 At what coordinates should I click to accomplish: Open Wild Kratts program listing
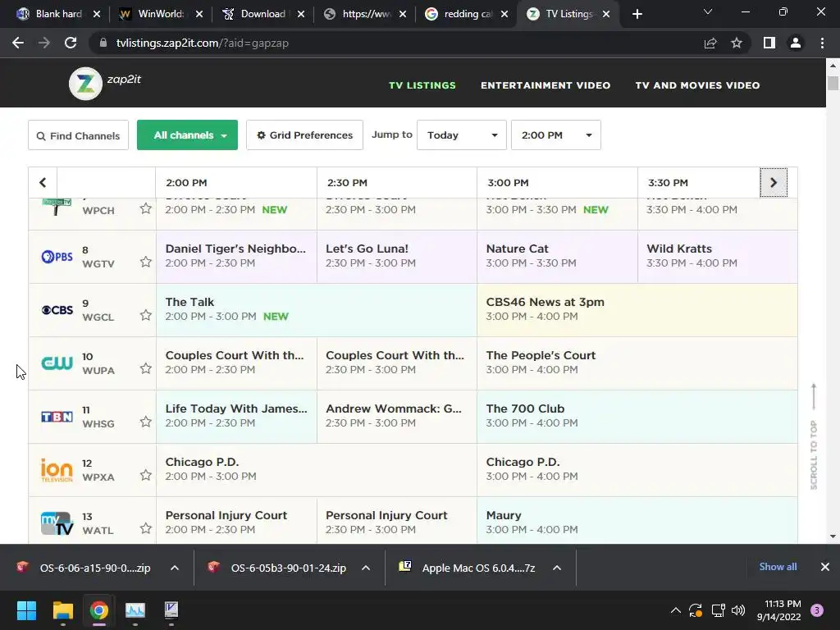(x=717, y=256)
